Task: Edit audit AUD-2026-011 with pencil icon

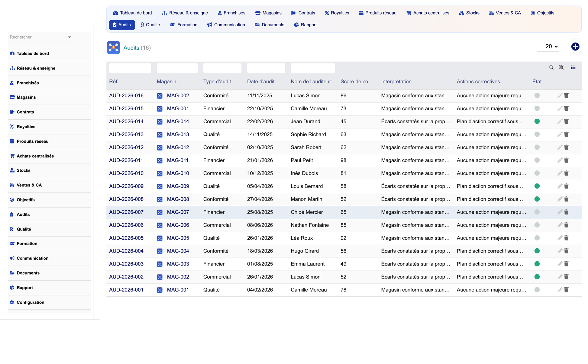Action: tap(560, 160)
